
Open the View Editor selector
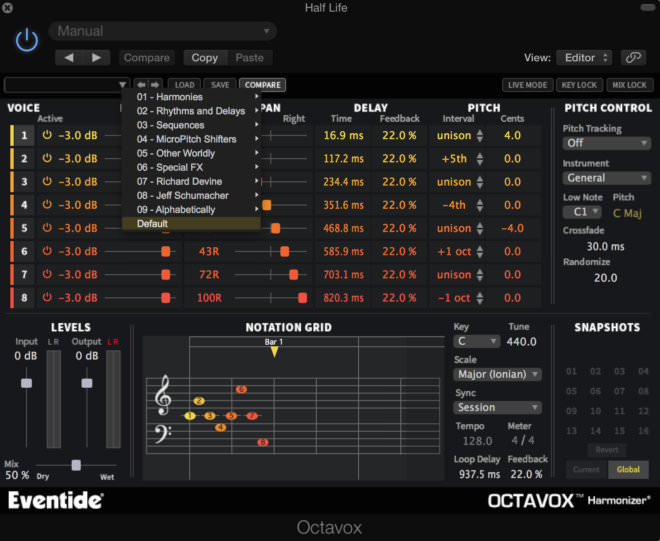584,58
